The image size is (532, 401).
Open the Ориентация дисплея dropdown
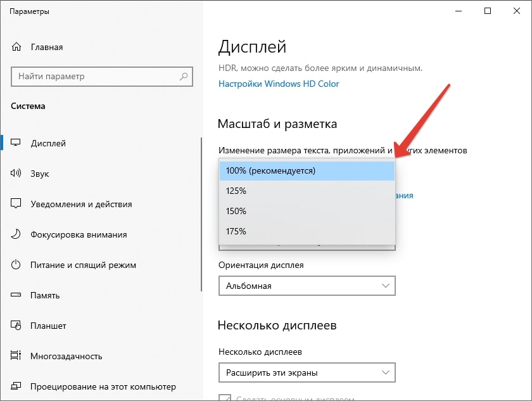(x=307, y=286)
